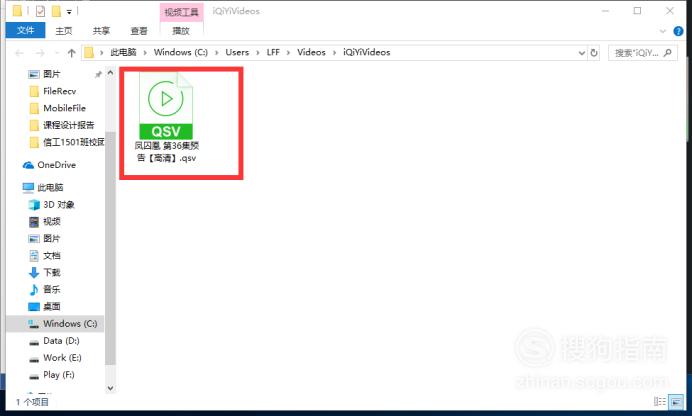Click the sidebar scroll down arrow
Image resolution: width=692 pixels, height=416 pixels.
coord(110,388)
